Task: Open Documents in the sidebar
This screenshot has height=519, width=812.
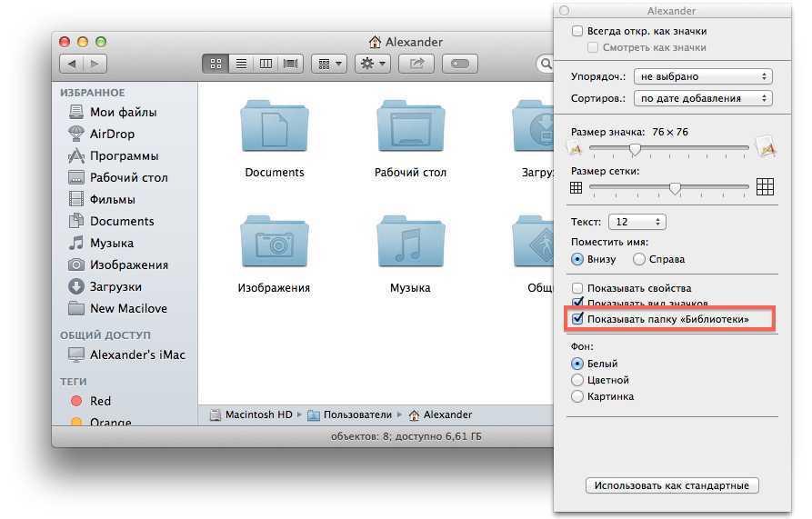Action: tap(112, 221)
